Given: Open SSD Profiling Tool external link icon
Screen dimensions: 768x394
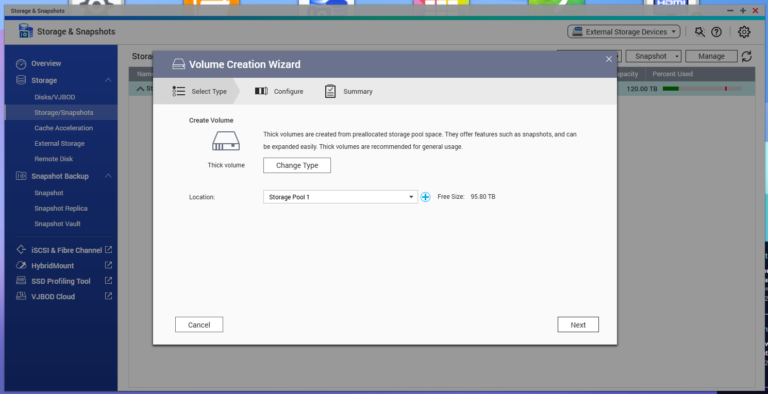Looking at the screenshot, I should tap(108, 281).
